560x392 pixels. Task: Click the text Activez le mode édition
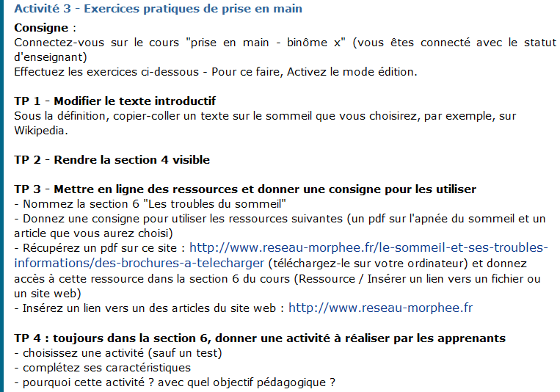(352, 72)
